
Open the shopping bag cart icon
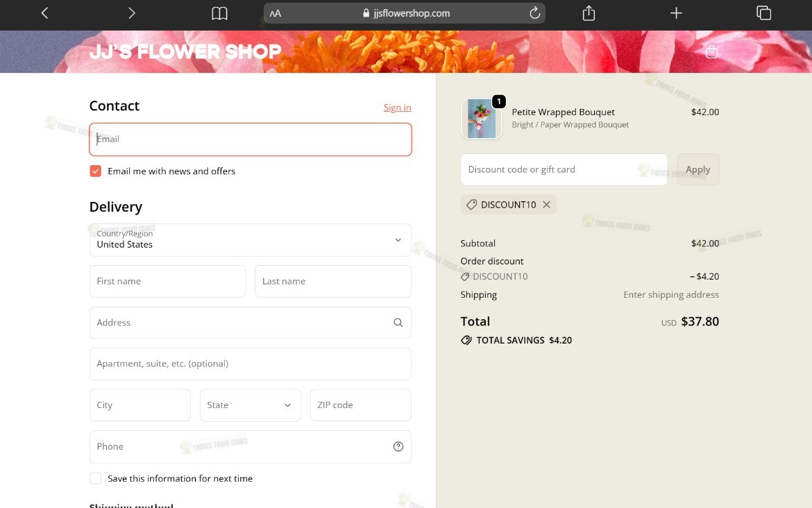[x=711, y=51]
